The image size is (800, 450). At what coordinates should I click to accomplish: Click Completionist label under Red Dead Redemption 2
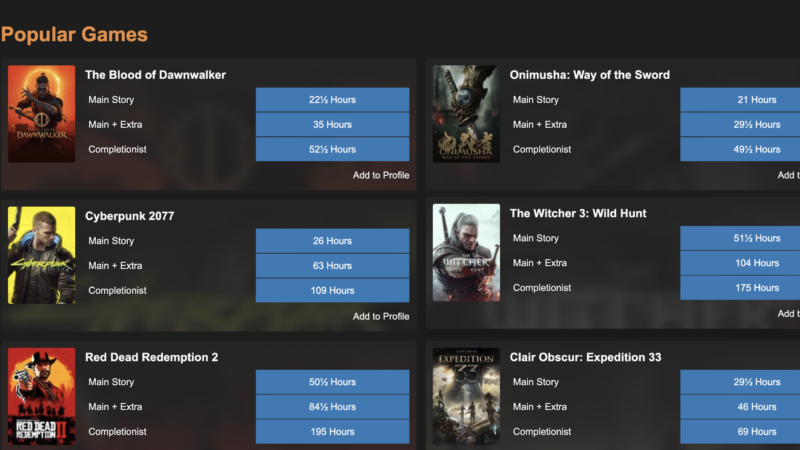tap(117, 432)
